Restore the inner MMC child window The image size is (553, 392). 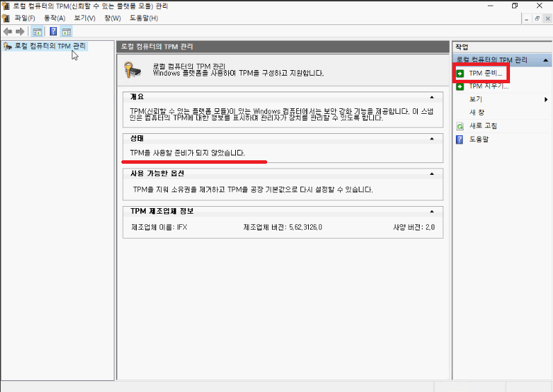point(537,19)
